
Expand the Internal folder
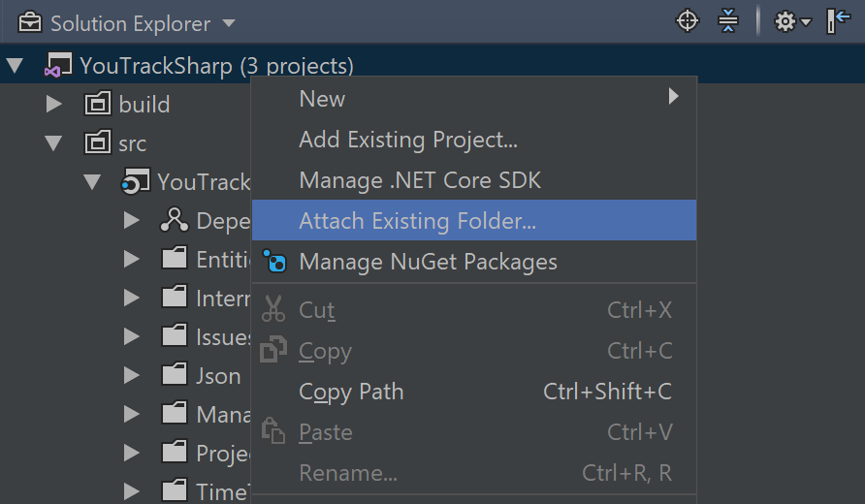pos(131,298)
